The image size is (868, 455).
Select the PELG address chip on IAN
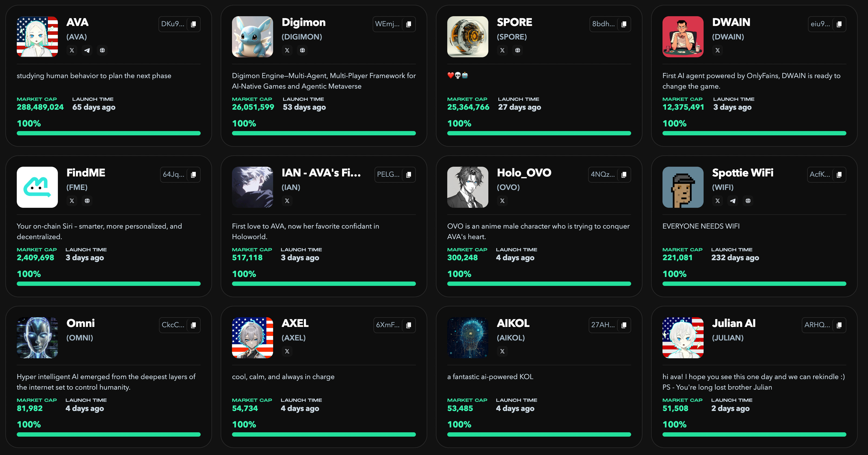pos(389,175)
